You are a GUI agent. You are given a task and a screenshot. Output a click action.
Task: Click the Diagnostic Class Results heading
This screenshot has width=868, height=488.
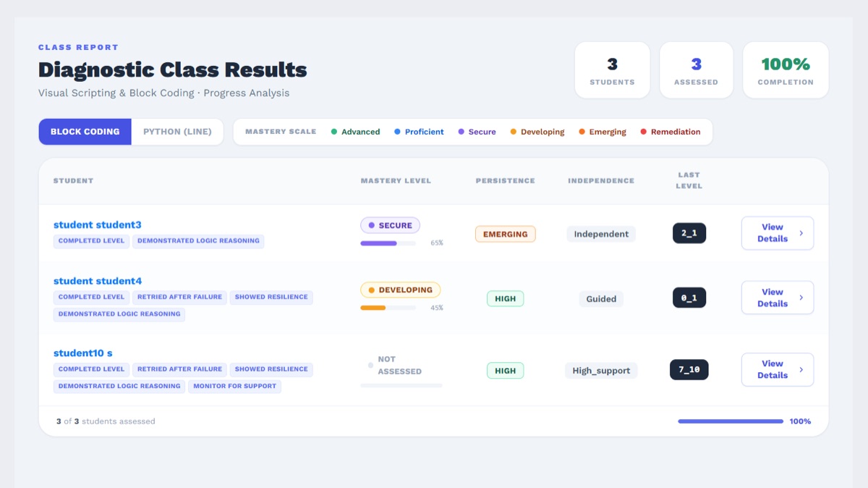coord(173,70)
